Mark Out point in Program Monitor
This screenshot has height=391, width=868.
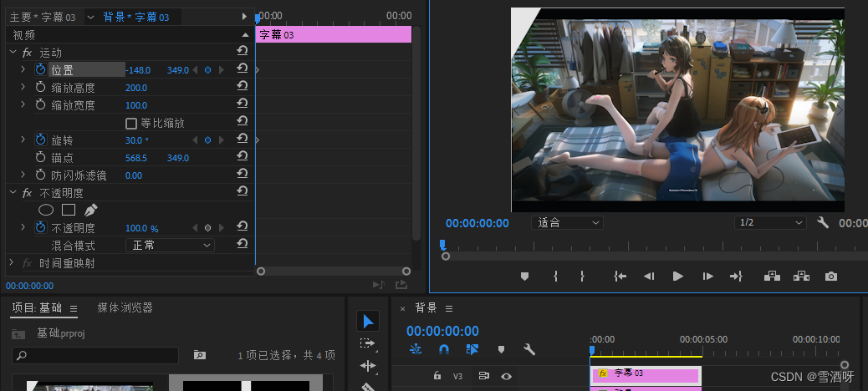click(x=582, y=277)
